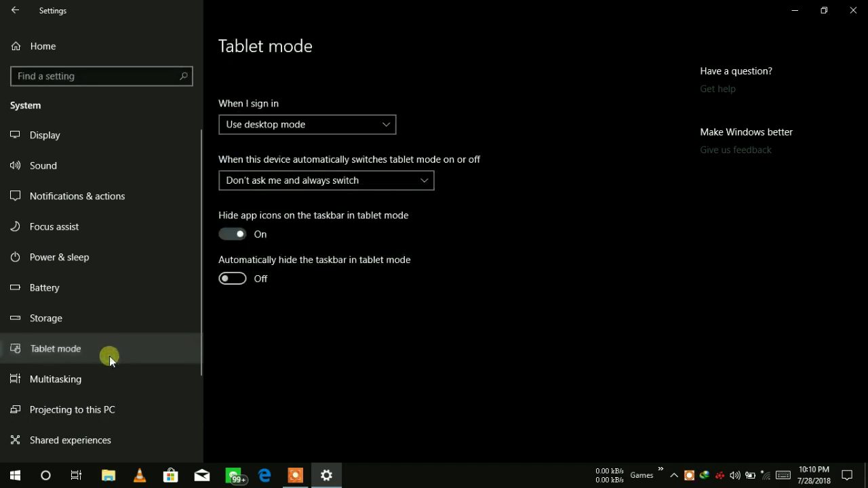Show hidden system tray icons chevron

pyautogui.click(x=674, y=475)
